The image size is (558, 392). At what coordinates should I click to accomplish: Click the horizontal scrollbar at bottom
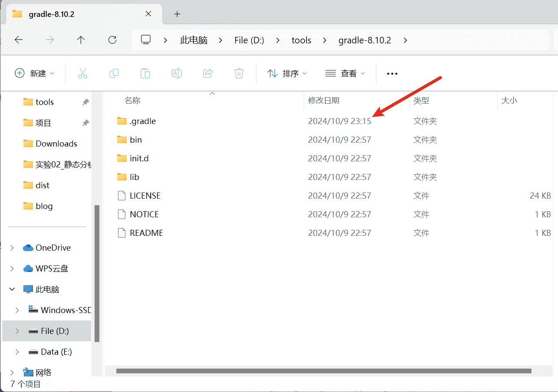pyautogui.click(x=324, y=371)
